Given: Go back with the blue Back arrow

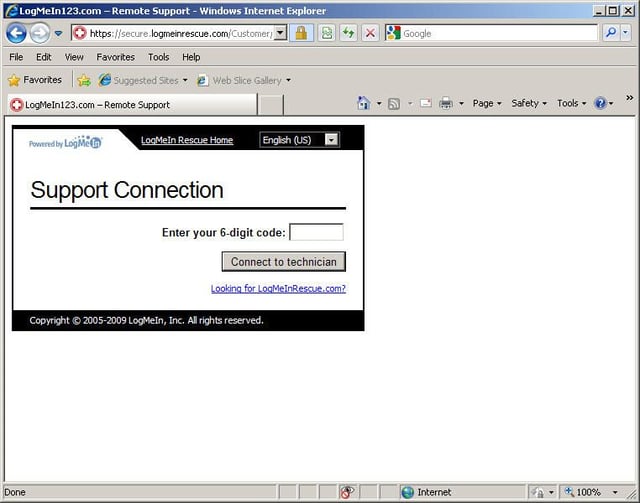Looking at the screenshot, I should point(16,33).
